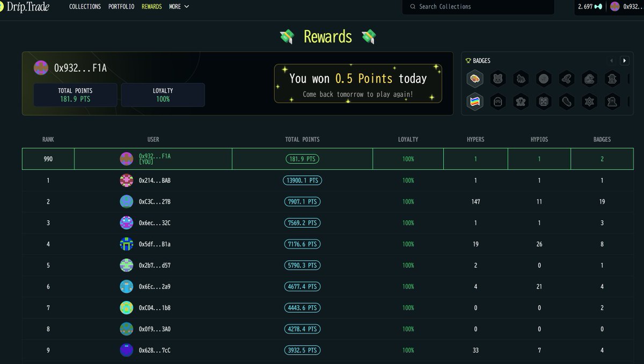
Task: Click the avatar for user 0x2b7...d57
Action: click(x=127, y=265)
